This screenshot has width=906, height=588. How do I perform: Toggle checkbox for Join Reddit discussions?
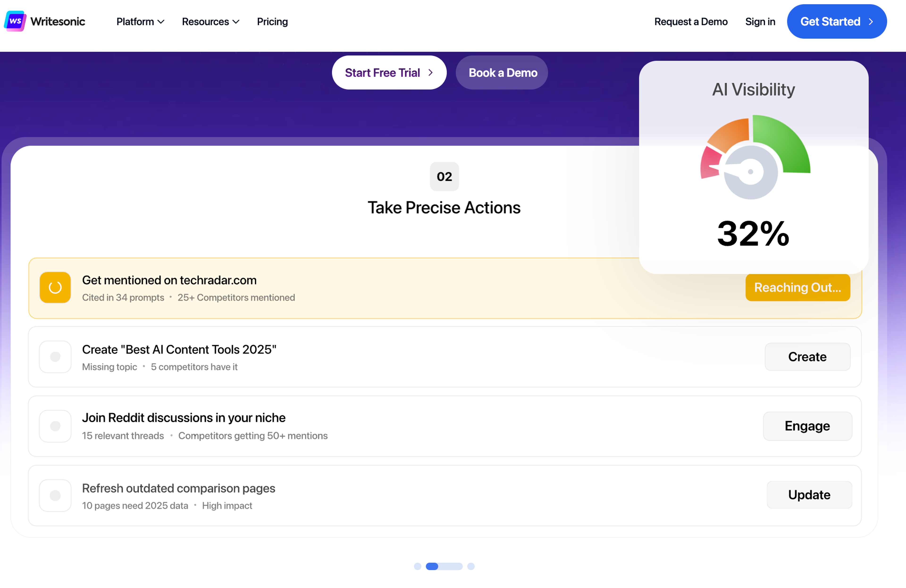click(55, 426)
